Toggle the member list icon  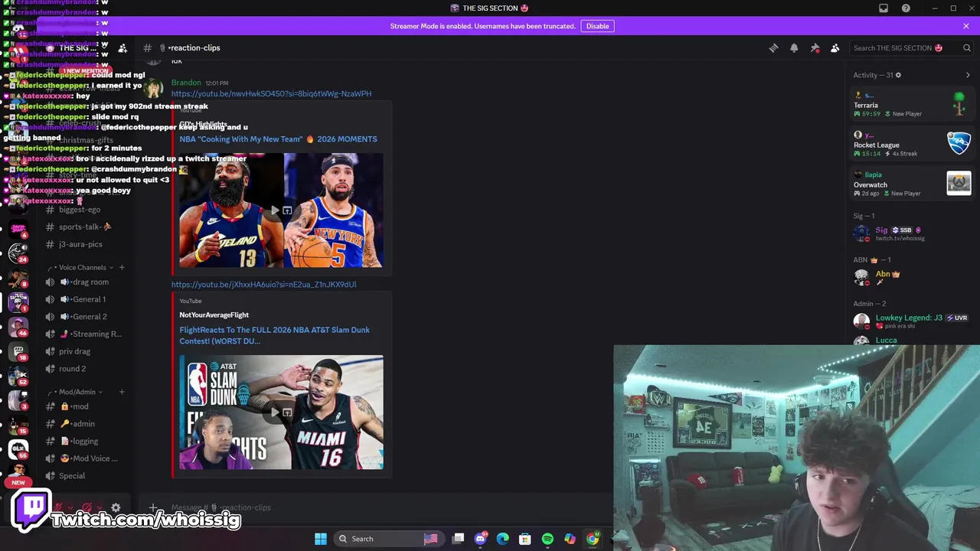click(x=835, y=47)
